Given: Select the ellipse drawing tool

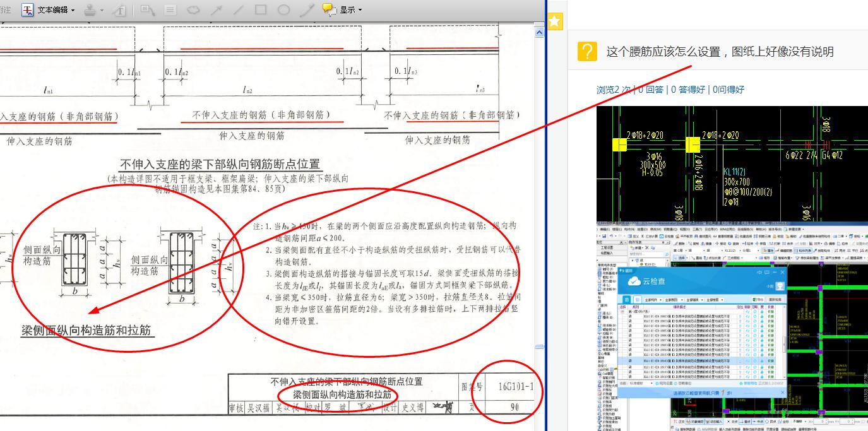Looking at the screenshot, I should pyautogui.click(x=283, y=9).
